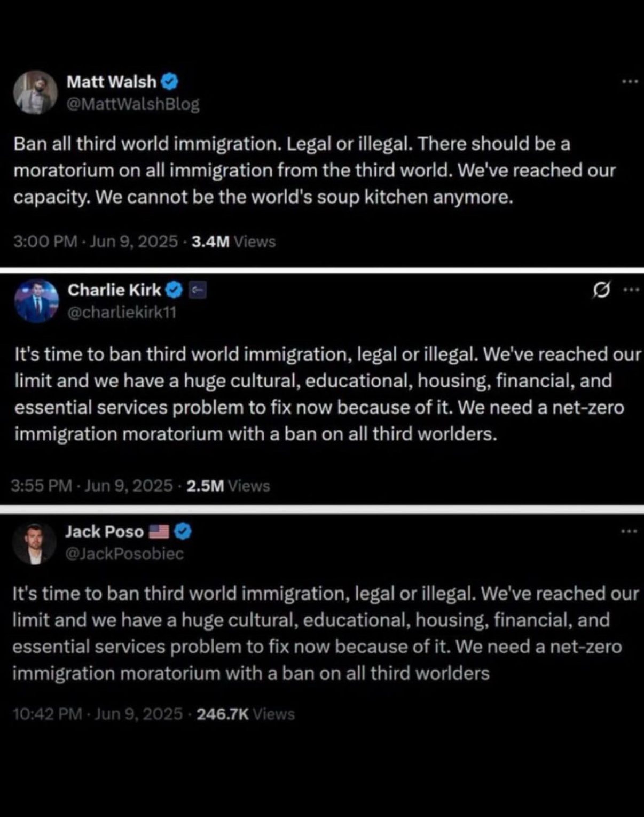
Task: Open more options on Charlie Kirk's tweet
Action: click(x=631, y=290)
